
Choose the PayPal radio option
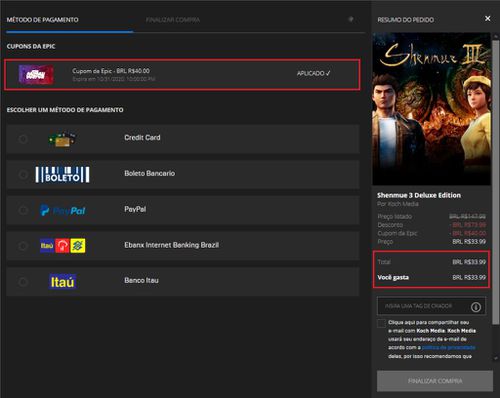(23, 210)
